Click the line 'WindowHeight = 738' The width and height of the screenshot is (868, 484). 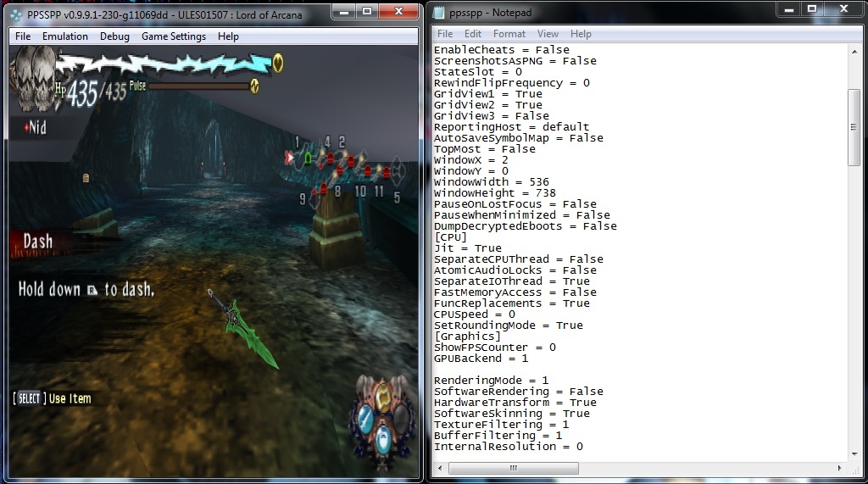(495, 193)
